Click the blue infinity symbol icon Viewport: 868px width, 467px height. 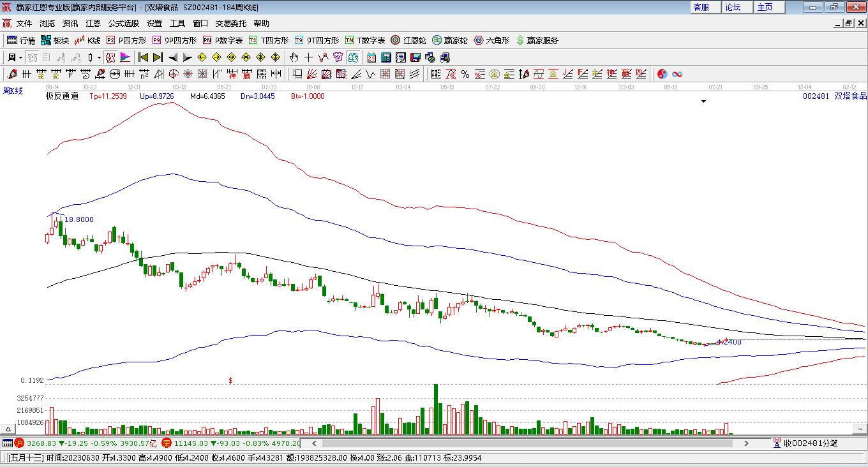[x=677, y=74]
